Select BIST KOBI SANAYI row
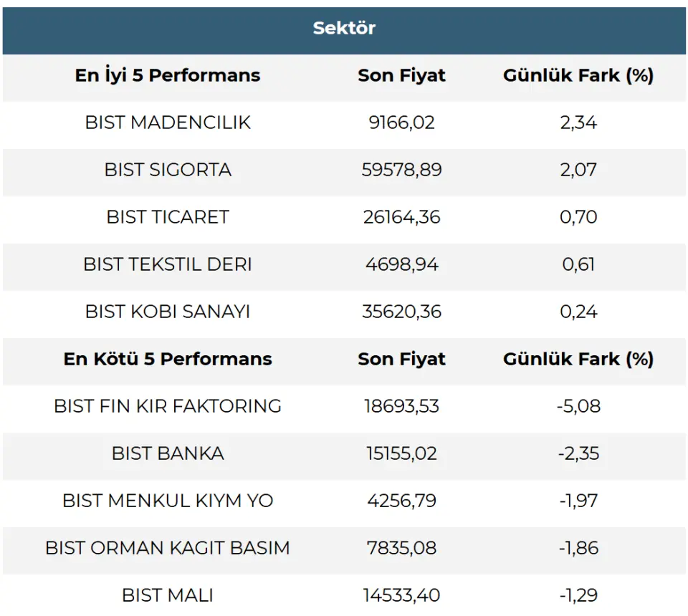Viewport: 688px width, 616px height. click(168, 312)
